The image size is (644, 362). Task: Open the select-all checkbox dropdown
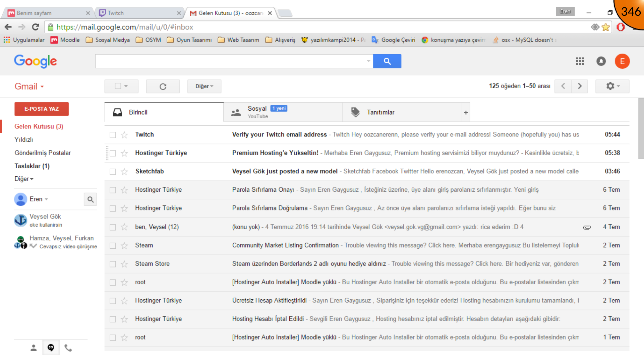(121, 86)
